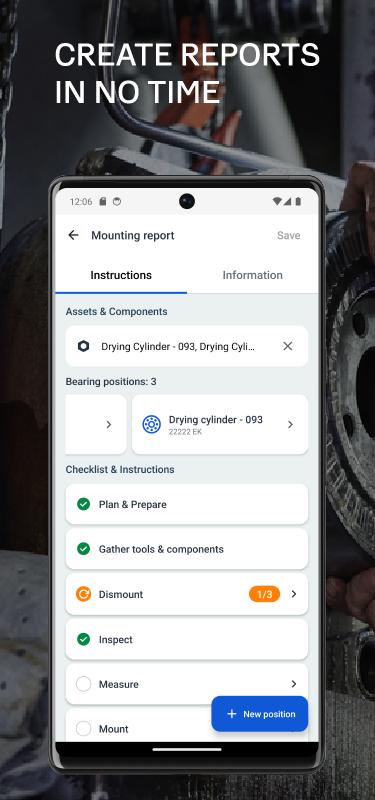Click the green checkmark for Plan & Prepare
Screen dimensions: 375x800
tap(83, 505)
